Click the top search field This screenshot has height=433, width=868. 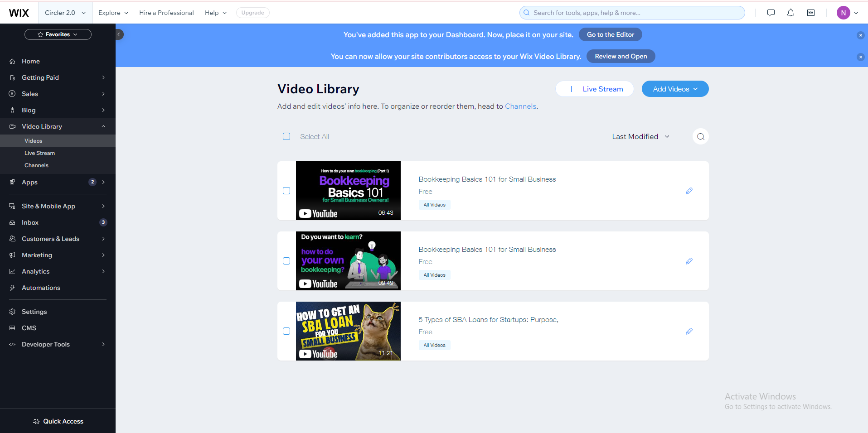(x=632, y=13)
